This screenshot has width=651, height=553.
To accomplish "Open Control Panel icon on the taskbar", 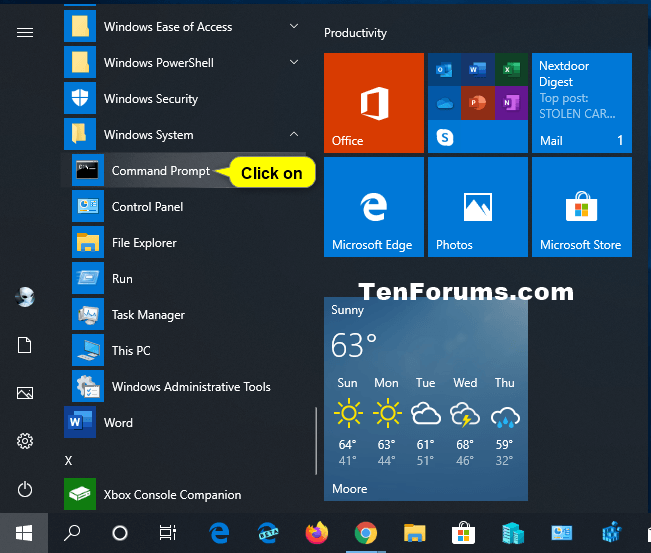I will click(x=561, y=533).
